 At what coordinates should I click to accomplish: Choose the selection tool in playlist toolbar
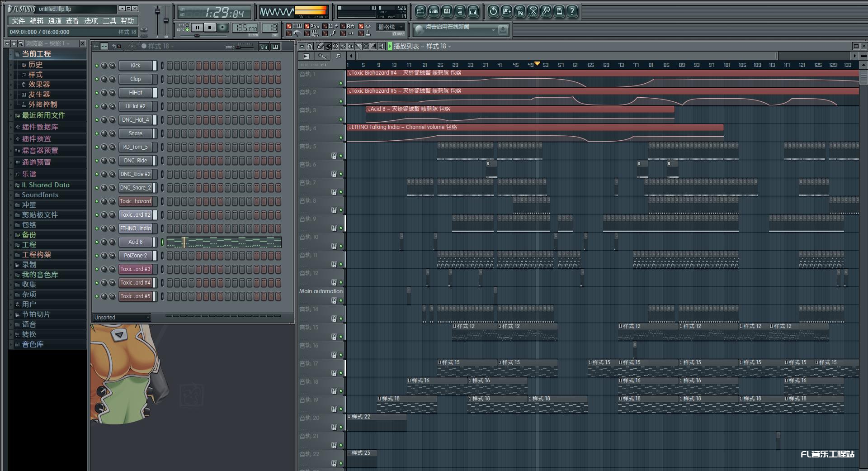click(366, 46)
